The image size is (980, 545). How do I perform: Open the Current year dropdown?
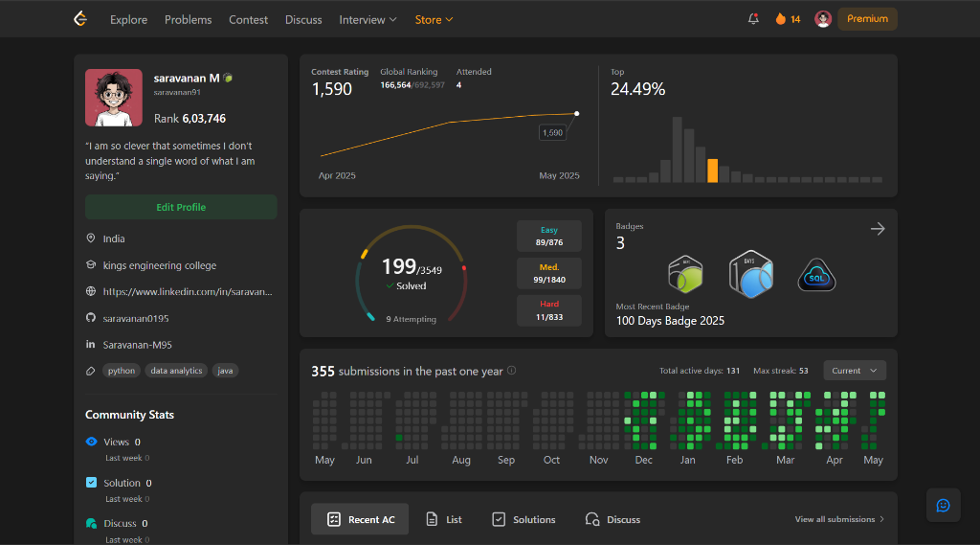[x=855, y=371]
